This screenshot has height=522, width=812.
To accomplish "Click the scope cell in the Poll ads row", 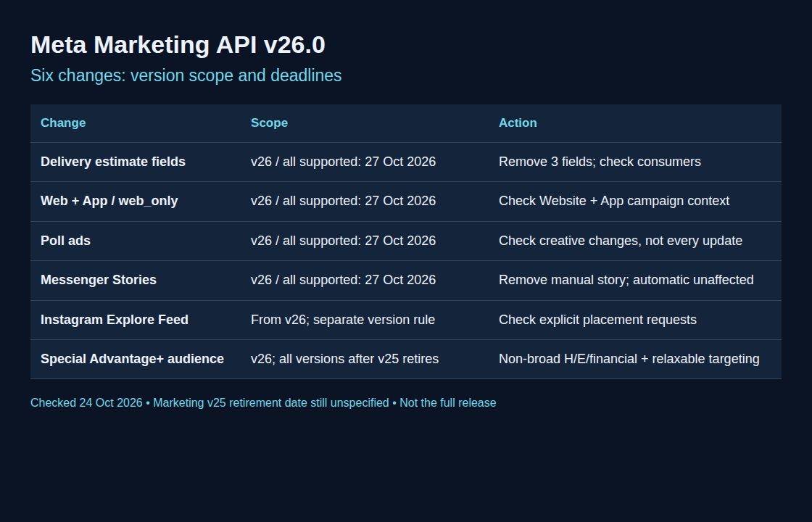I will tap(344, 241).
